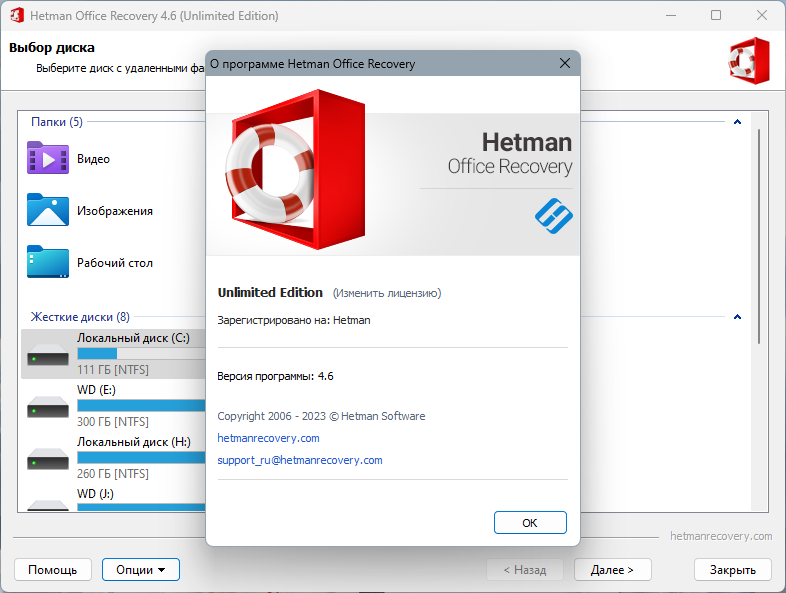Click the Папки (5) group header

coord(57,122)
